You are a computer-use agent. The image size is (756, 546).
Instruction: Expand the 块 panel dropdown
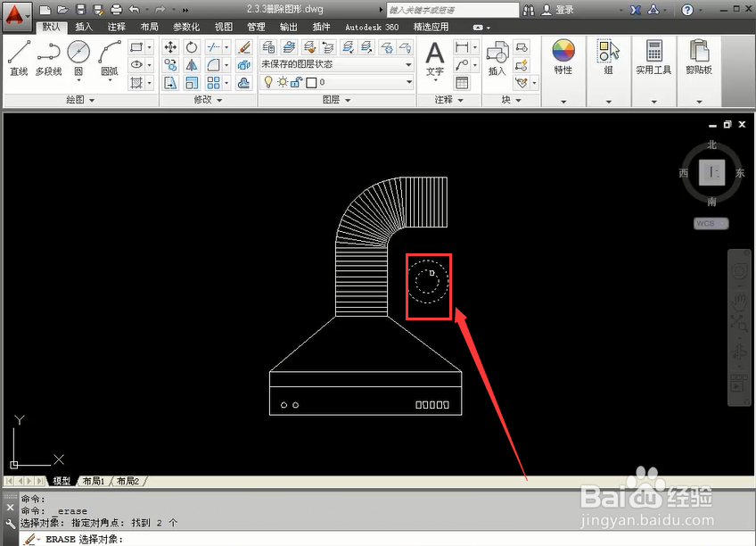tap(511, 100)
